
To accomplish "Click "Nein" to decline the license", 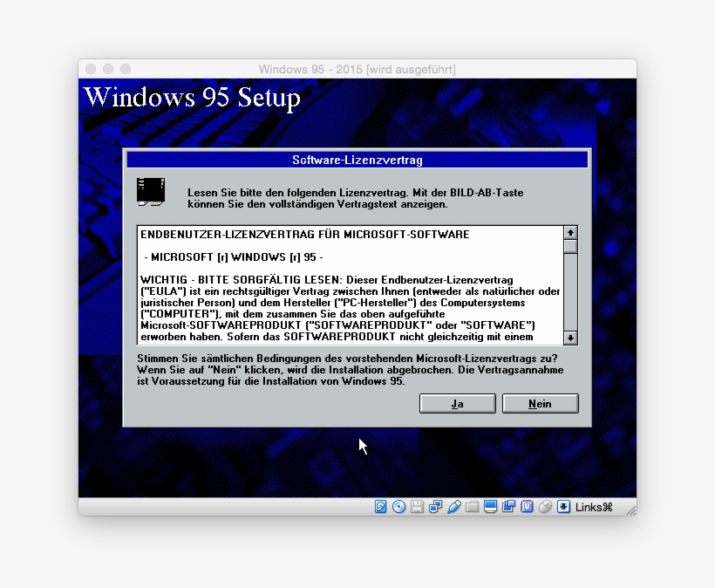I will pyautogui.click(x=540, y=403).
